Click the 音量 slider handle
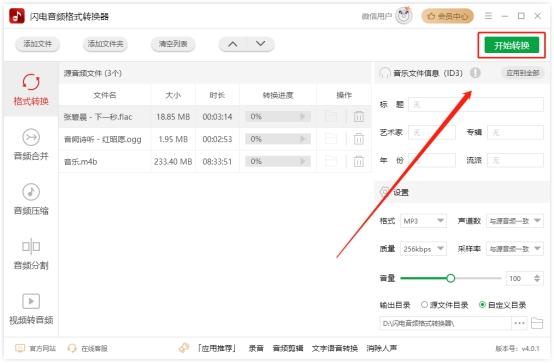The height and width of the screenshot is (363, 554). [450, 278]
